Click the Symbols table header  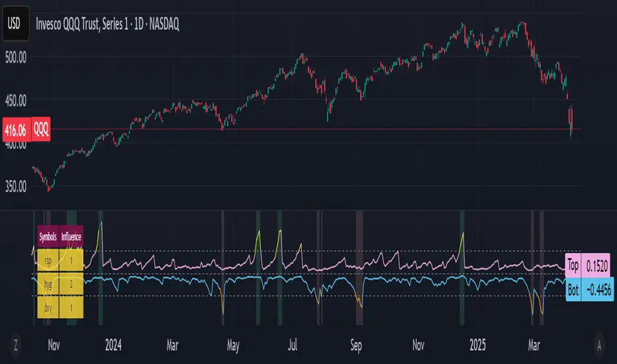pyautogui.click(x=48, y=236)
